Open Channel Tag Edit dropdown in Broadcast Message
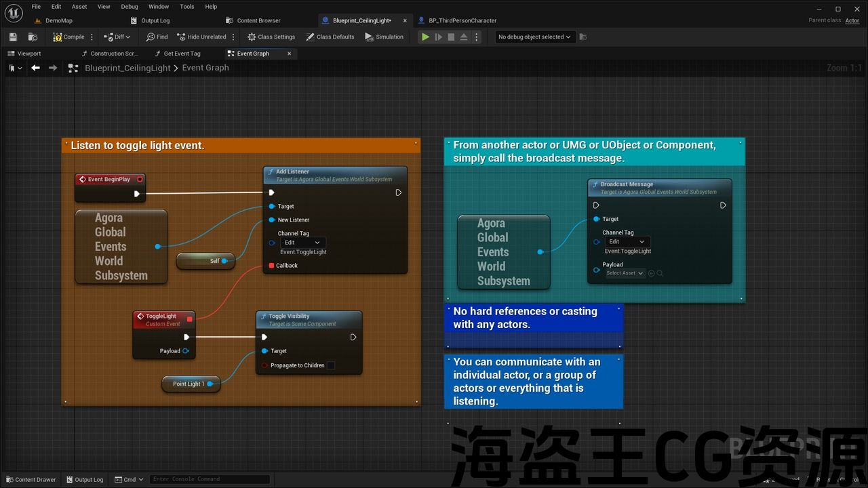The height and width of the screenshot is (488, 868). pyautogui.click(x=627, y=241)
